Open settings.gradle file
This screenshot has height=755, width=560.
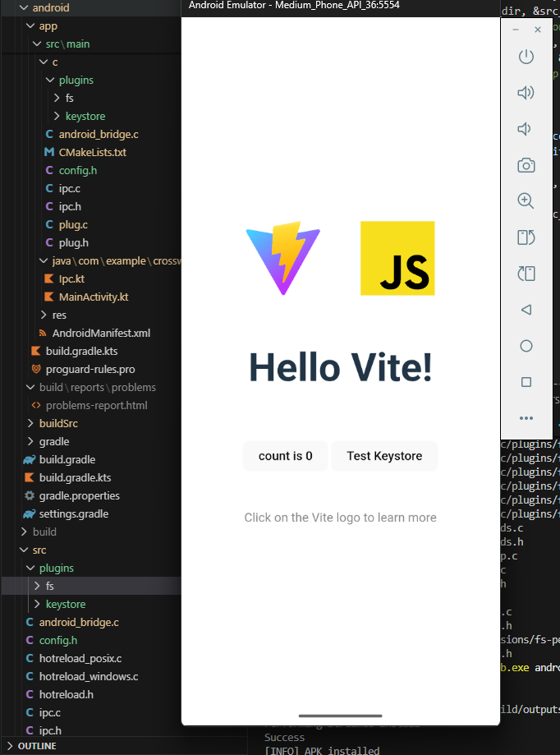coord(74,513)
